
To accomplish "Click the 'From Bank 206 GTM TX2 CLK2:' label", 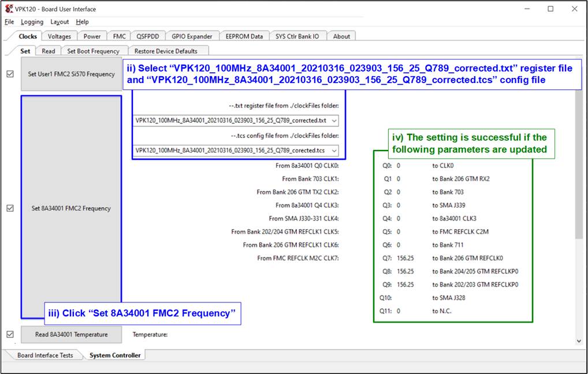I will coord(297,192).
